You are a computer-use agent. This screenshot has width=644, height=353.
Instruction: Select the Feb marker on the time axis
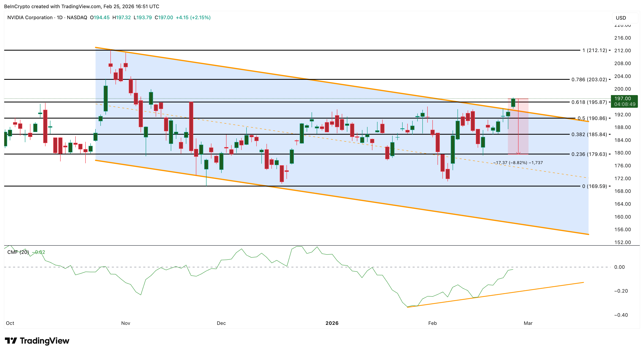432,323
